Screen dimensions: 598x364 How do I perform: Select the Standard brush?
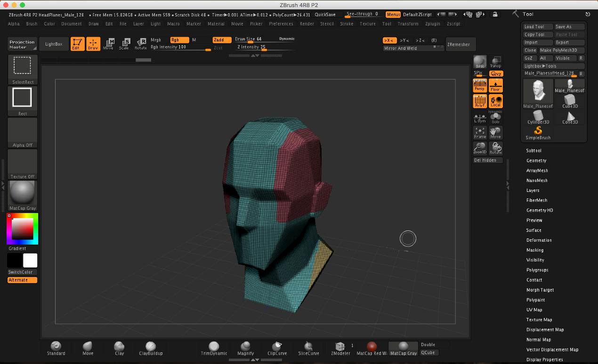point(56,348)
